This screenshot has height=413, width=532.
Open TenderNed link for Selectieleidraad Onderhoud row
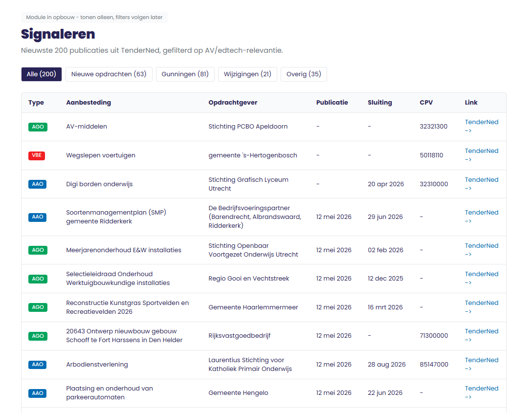coord(482,278)
